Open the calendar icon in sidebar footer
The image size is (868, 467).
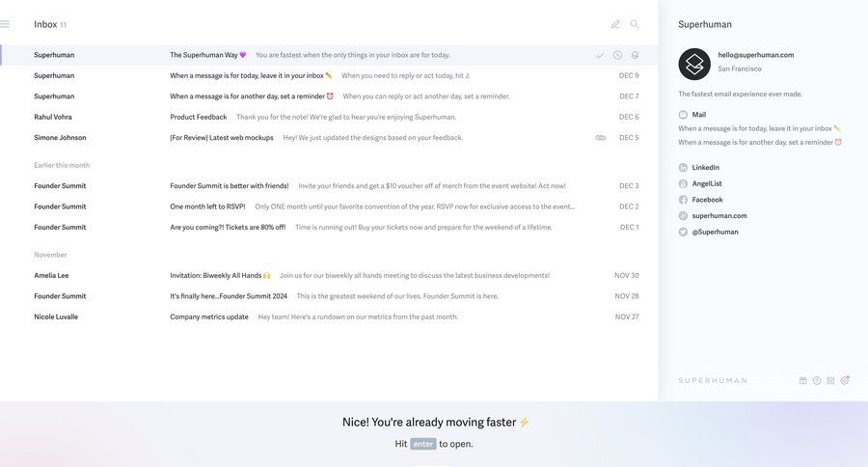click(x=830, y=380)
